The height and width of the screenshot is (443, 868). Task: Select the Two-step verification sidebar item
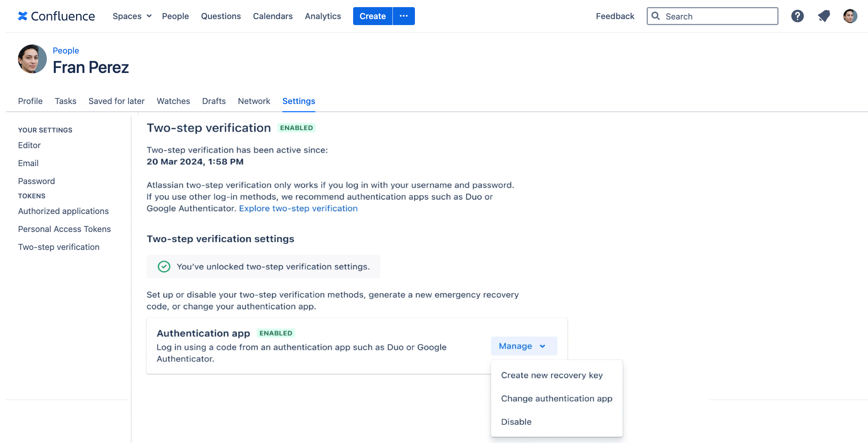tap(58, 246)
